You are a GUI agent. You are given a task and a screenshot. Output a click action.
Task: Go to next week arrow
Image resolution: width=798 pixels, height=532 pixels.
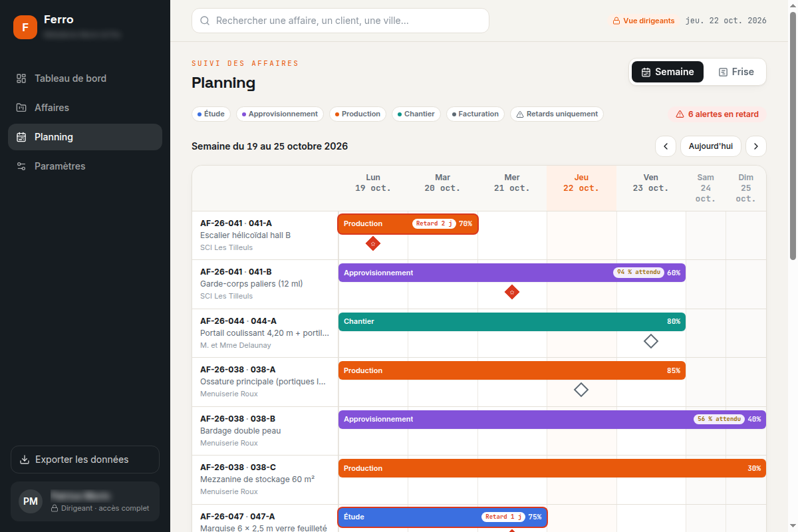(x=756, y=146)
